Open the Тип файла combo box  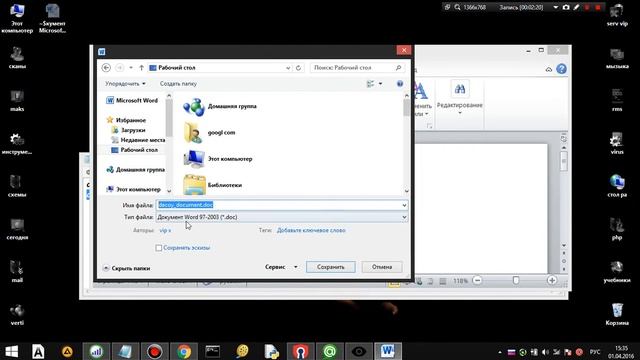coord(282,217)
